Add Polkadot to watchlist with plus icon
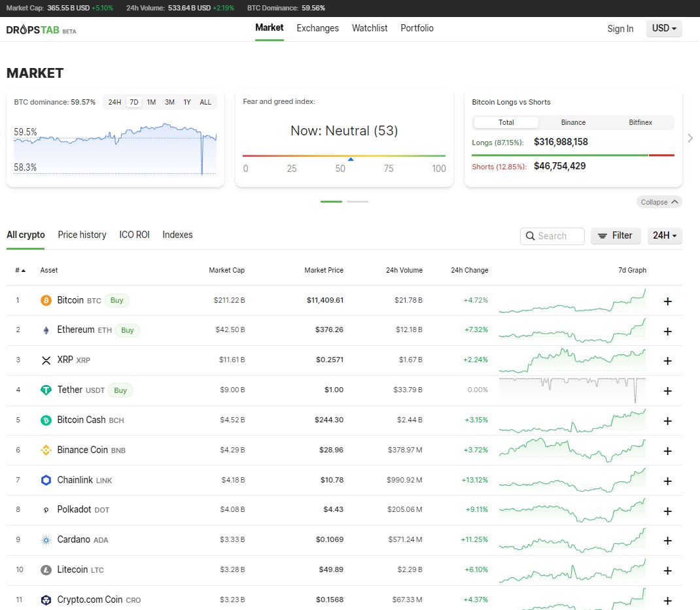 pos(667,511)
